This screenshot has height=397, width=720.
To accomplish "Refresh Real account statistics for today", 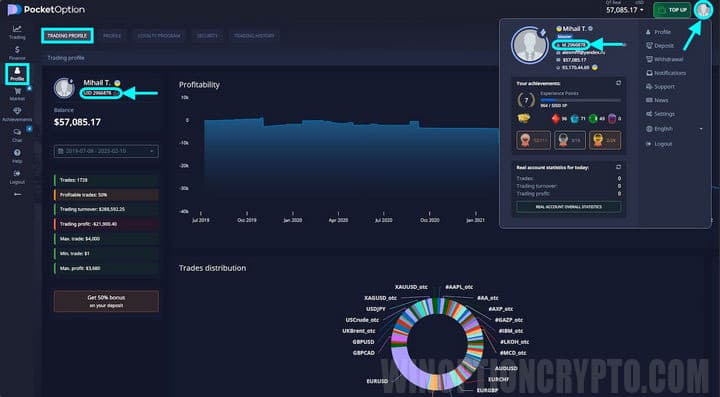I will tap(619, 167).
